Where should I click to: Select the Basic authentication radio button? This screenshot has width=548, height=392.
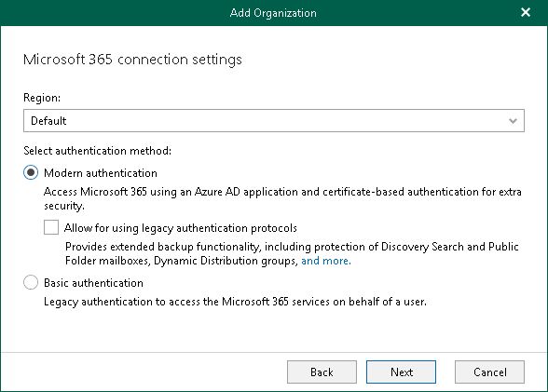point(31,282)
